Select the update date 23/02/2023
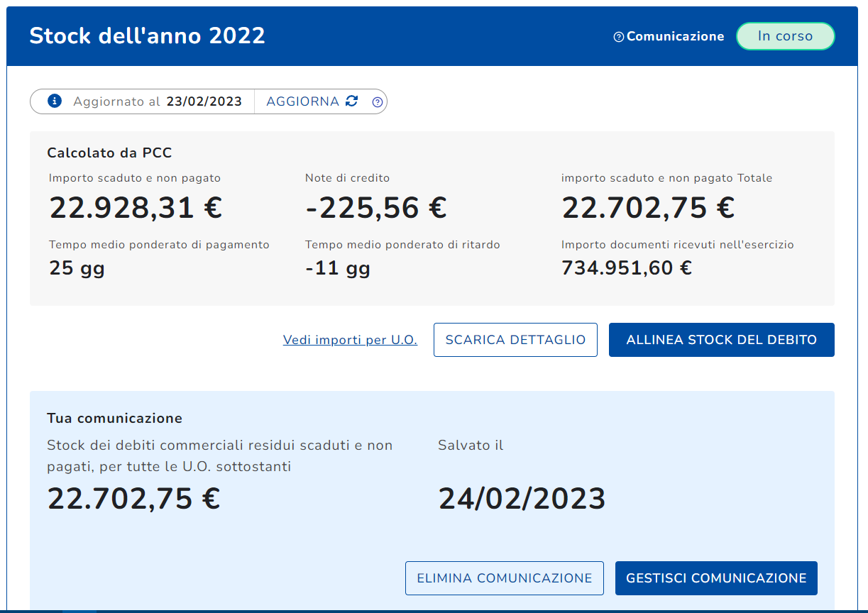This screenshot has width=868, height=613. pyautogui.click(x=204, y=101)
